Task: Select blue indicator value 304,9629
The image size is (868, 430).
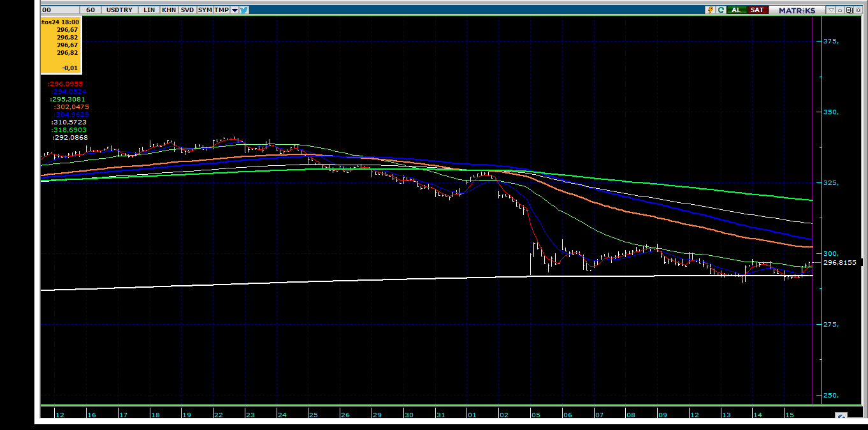Action: pos(71,114)
